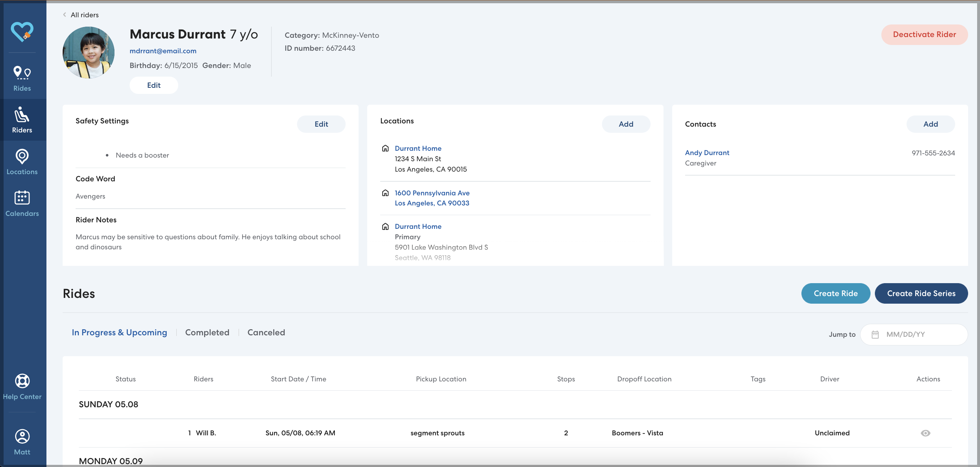
Task: Select In Progress & Upcoming tab
Action: pos(119,332)
